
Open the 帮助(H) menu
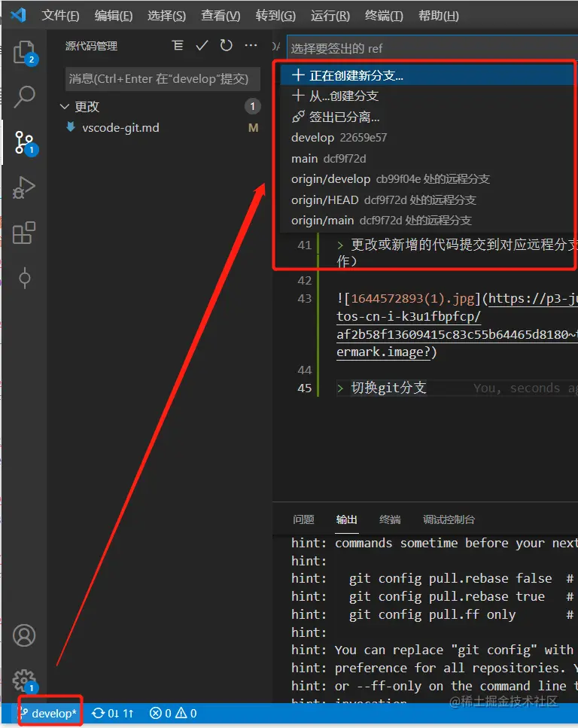439,16
